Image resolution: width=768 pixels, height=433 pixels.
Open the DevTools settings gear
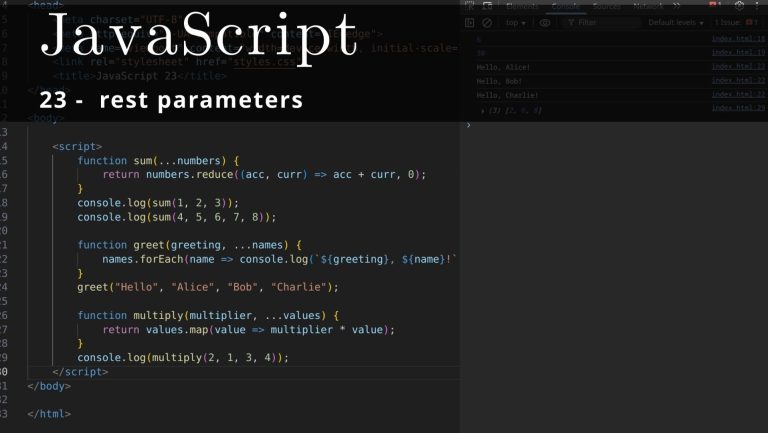pyautogui.click(x=740, y=6)
